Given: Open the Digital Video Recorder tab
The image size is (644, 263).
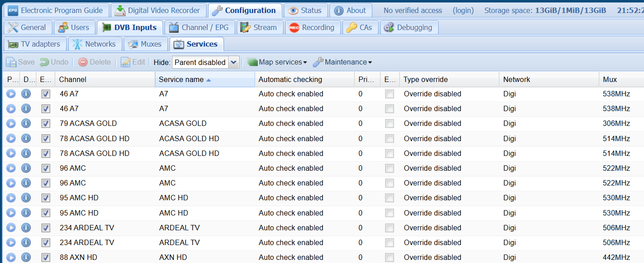Looking at the screenshot, I should [158, 10].
